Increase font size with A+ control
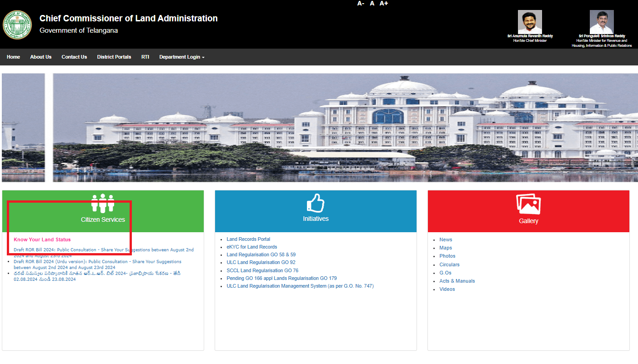This screenshot has height=364, width=638. point(384,4)
